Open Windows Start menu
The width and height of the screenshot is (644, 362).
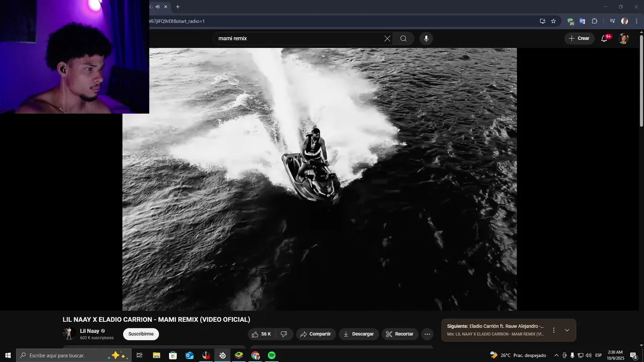pos(8,355)
